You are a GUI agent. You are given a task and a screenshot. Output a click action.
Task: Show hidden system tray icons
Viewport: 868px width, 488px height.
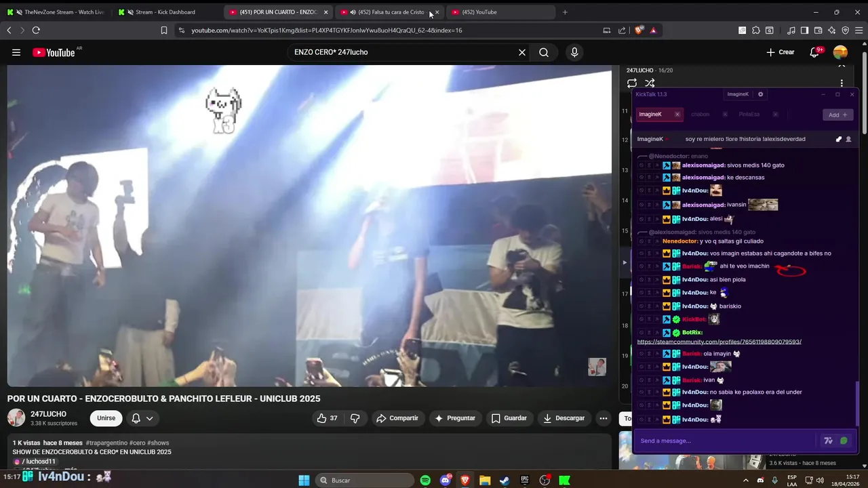pyautogui.click(x=746, y=480)
